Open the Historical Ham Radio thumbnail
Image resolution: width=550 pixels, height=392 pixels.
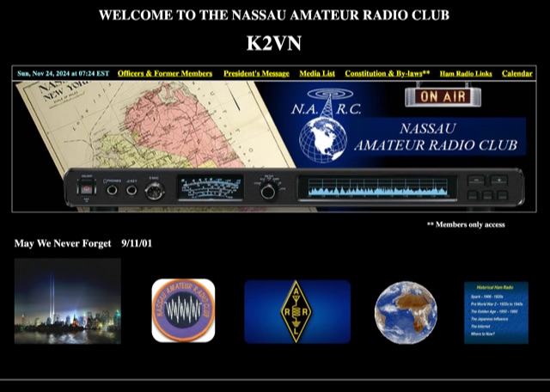[496, 313]
